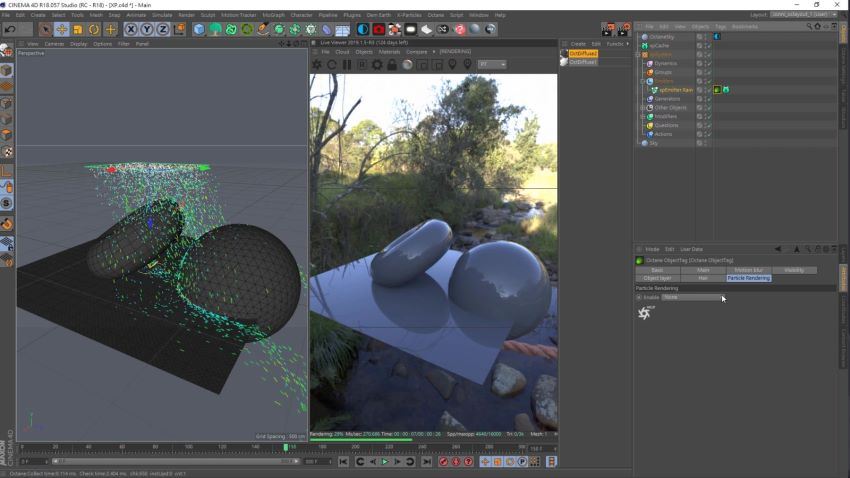Open Live Viewer Materials menu

point(389,52)
